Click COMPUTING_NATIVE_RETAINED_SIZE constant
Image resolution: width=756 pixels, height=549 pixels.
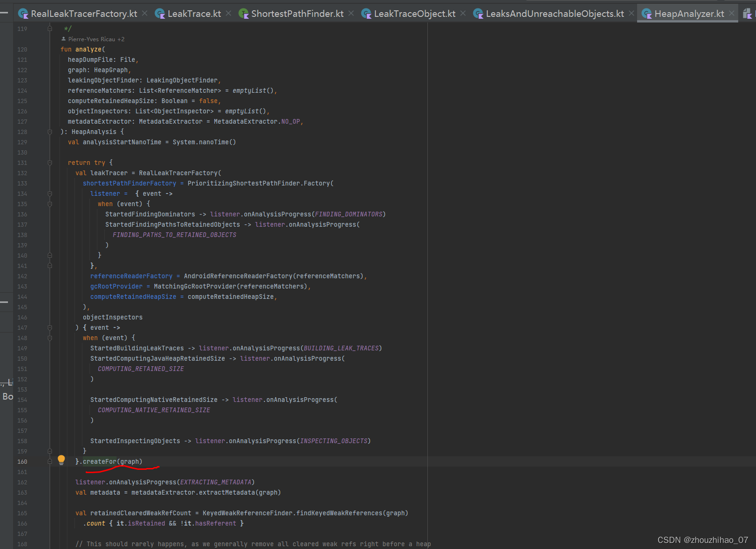(x=154, y=410)
